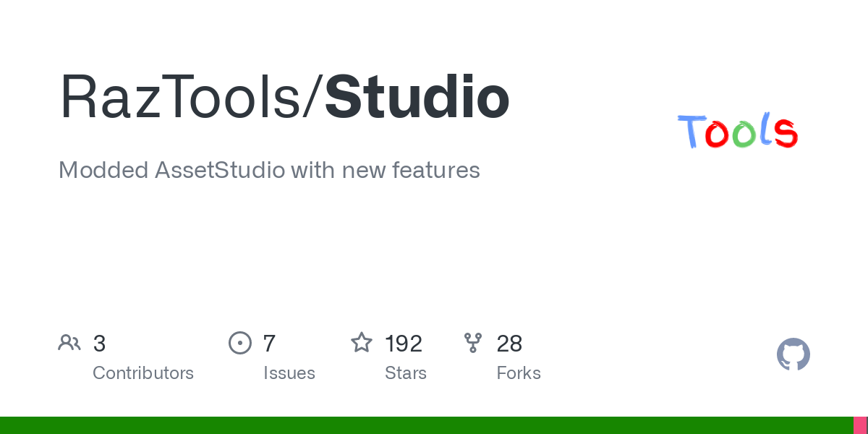The height and width of the screenshot is (434, 868).
Task: Click the Forks branch icon
Action: point(473,343)
